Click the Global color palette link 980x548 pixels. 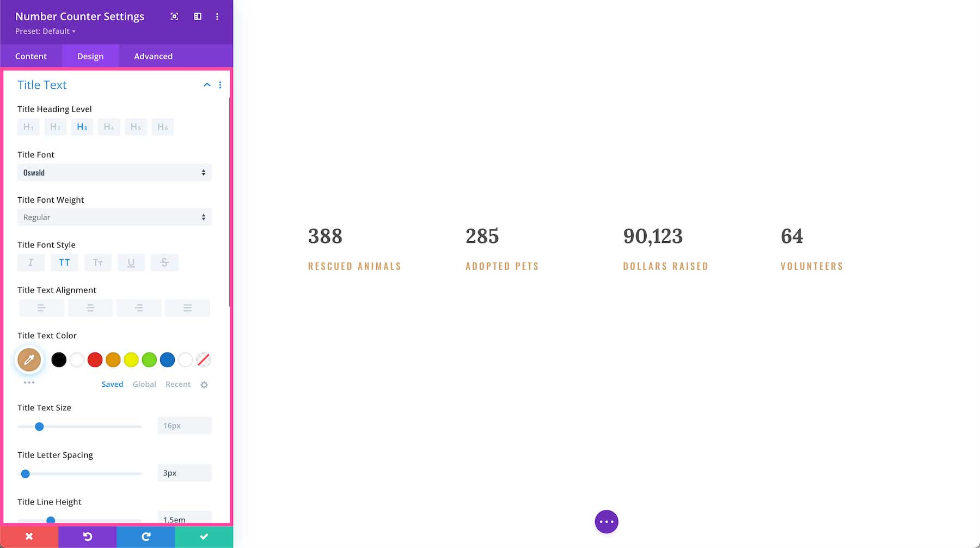pos(144,384)
